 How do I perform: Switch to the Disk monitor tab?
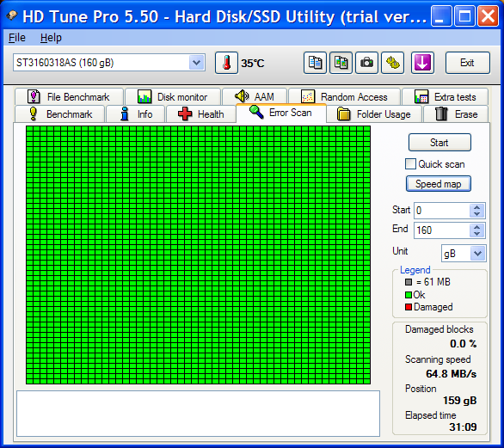[x=173, y=96]
